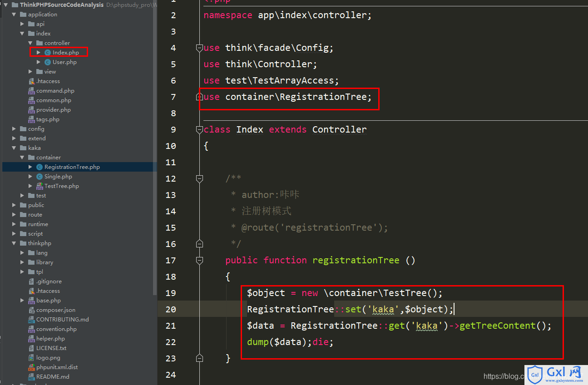Fold the Index class at line 9

(199, 129)
